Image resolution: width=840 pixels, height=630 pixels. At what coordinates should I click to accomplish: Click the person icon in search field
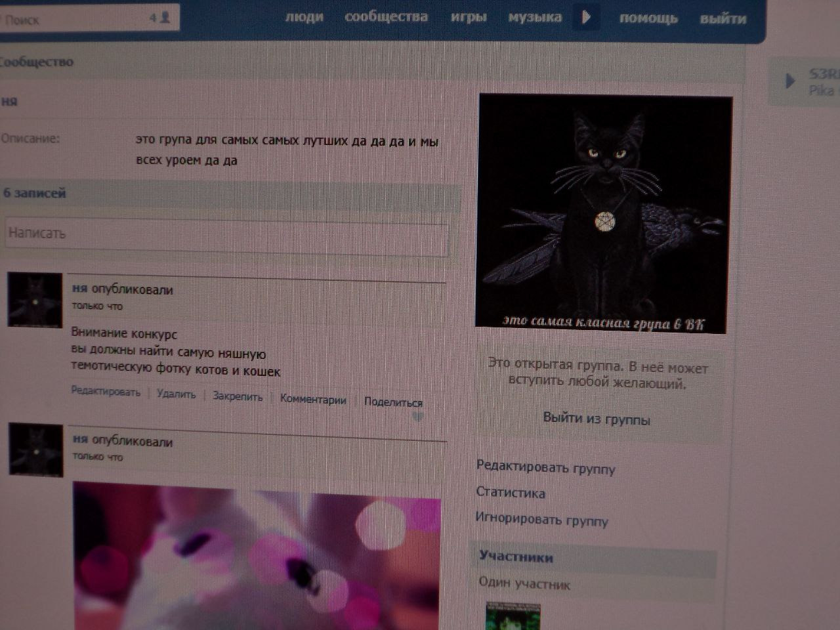click(x=165, y=18)
